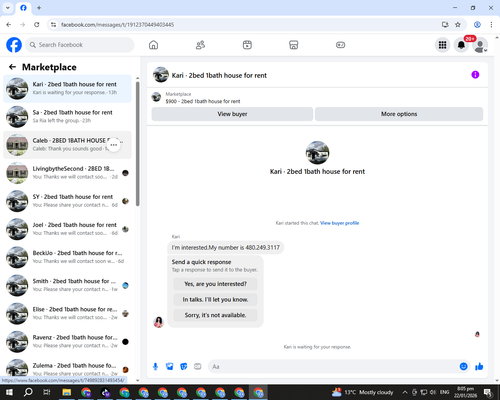Click the browser back arrow
This screenshot has height=400, width=500.
(9, 25)
